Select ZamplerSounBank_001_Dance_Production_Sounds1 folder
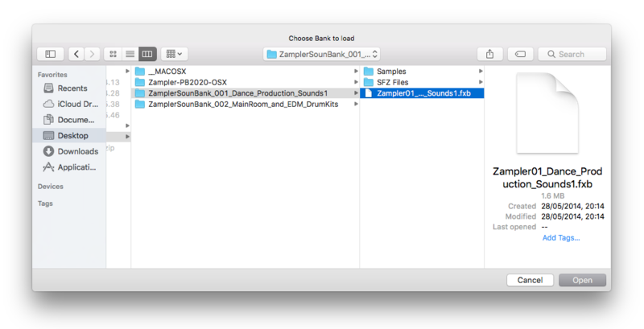 [x=246, y=93]
